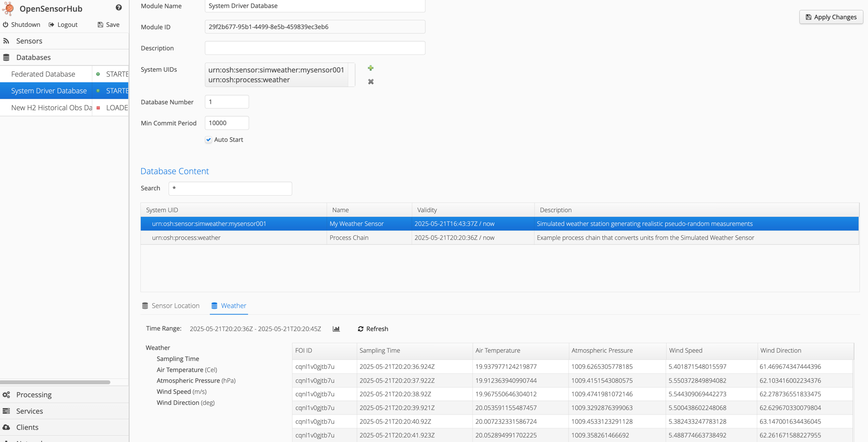This screenshot has height=442, width=868.
Task: Shut down the hub via Shutdown
Action: (x=22, y=25)
